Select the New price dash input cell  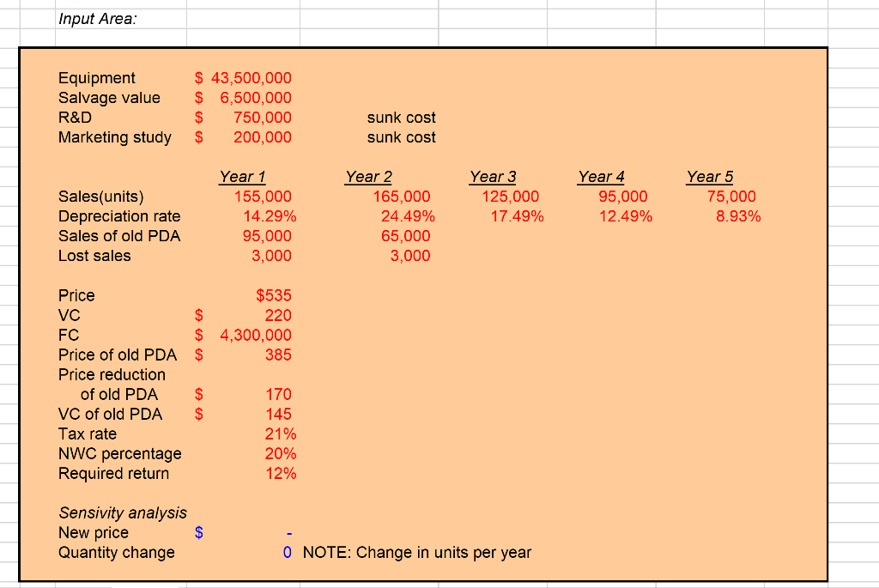pyautogui.click(x=288, y=533)
